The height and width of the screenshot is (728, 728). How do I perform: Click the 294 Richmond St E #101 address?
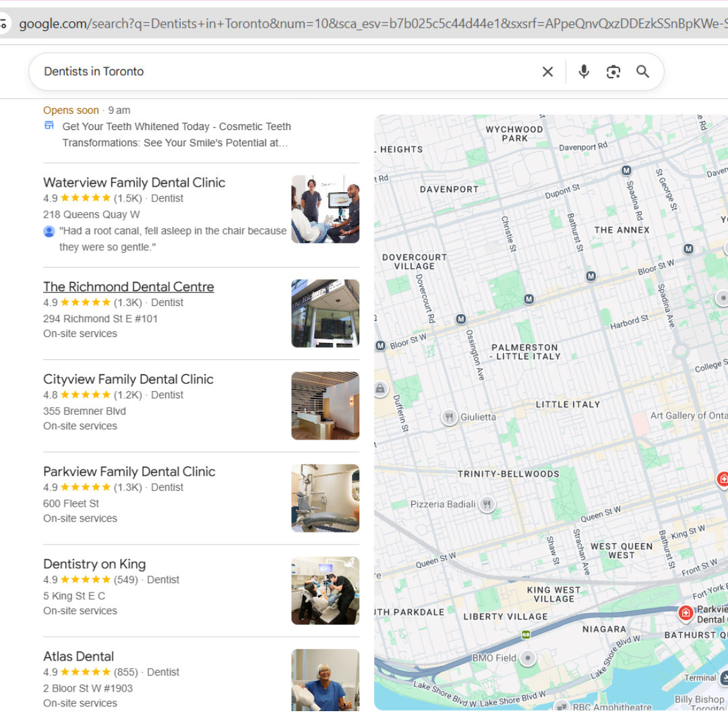tap(100, 319)
